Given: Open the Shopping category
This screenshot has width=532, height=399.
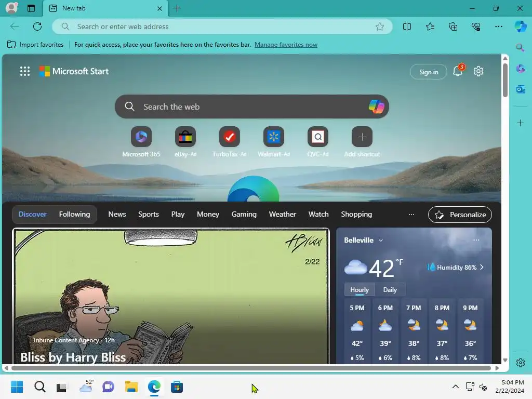Looking at the screenshot, I should coord(356,214).
